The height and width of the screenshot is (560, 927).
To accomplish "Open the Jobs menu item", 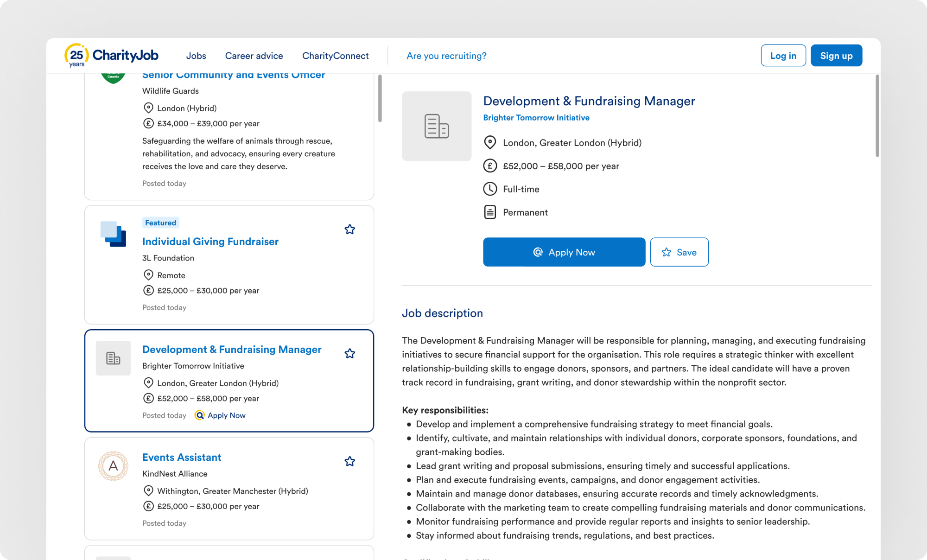I will [x=196, y=55].
